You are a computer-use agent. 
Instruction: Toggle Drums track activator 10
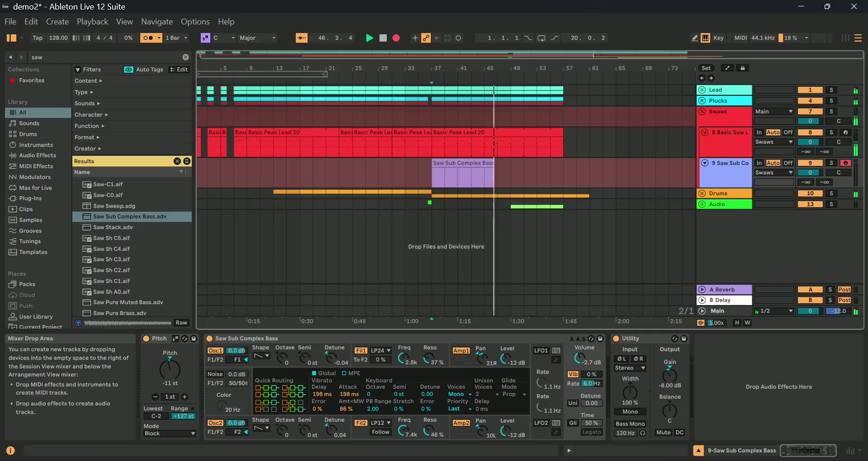coord(810,193)
